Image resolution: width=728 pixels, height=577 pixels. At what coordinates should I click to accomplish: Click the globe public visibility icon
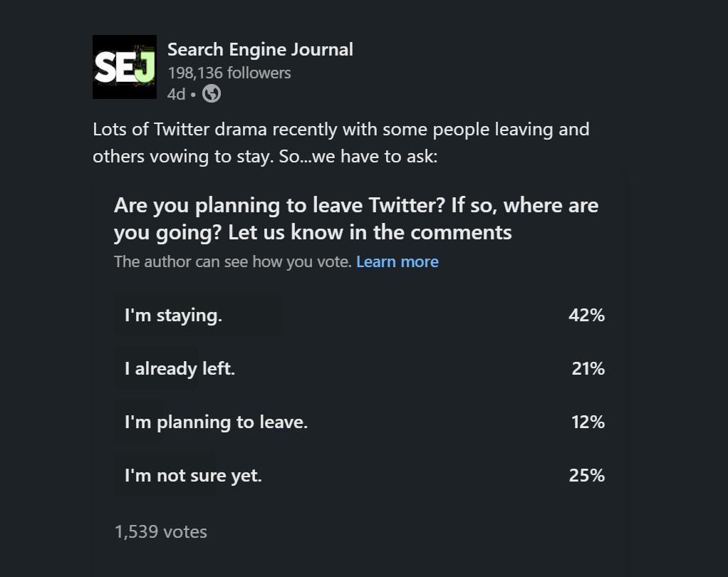[x=212, y=93]
